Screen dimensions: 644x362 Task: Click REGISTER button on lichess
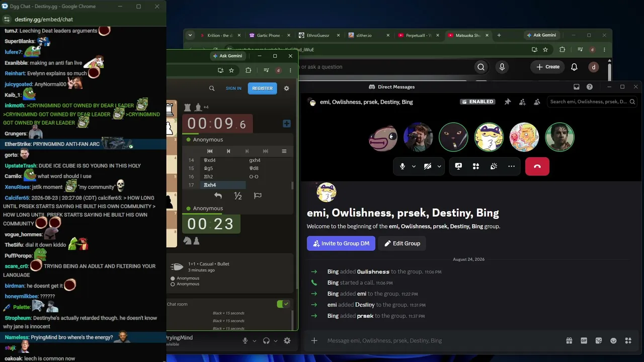262,88
